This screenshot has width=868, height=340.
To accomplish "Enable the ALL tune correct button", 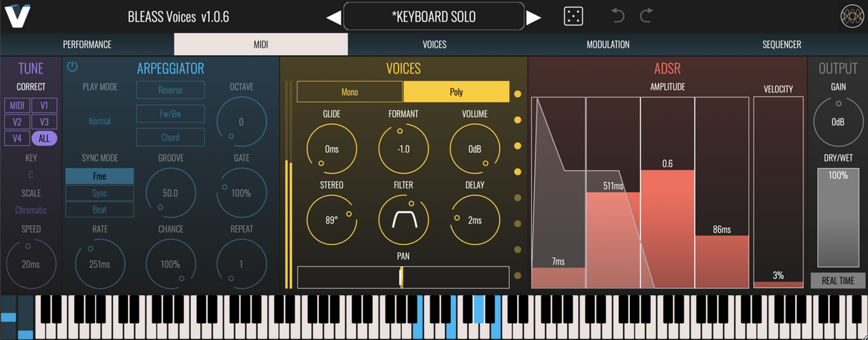I will [x=44, y=139].
